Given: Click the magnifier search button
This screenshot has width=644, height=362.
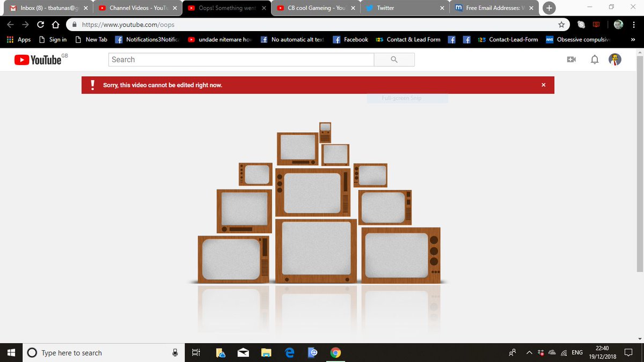Looking at the screenshot, I should [x=394, y=60].
